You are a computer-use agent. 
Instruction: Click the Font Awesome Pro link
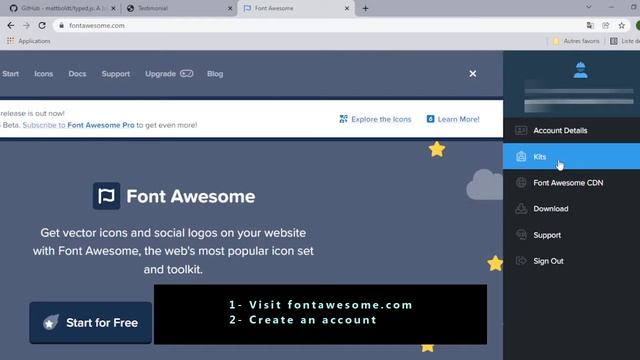tap(101, 125)
